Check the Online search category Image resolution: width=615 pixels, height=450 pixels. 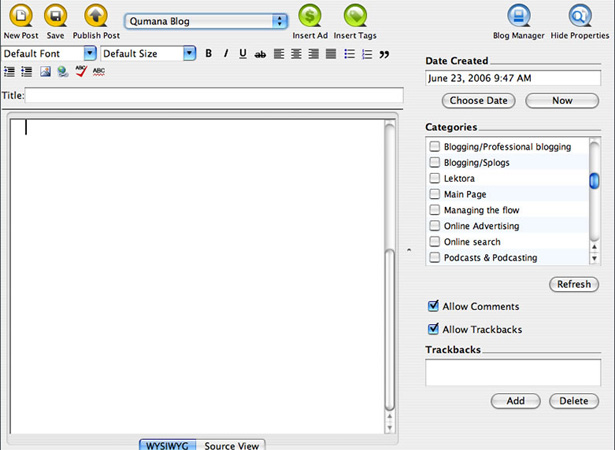pos(435,241)
